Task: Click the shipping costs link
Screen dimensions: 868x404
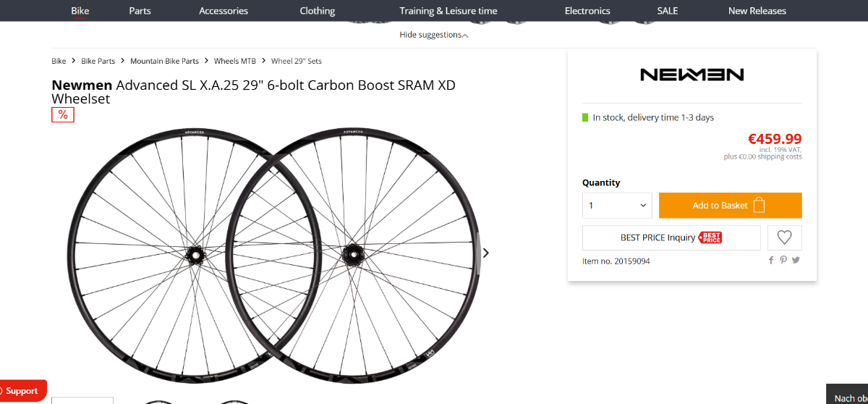Action: [780, 156]
